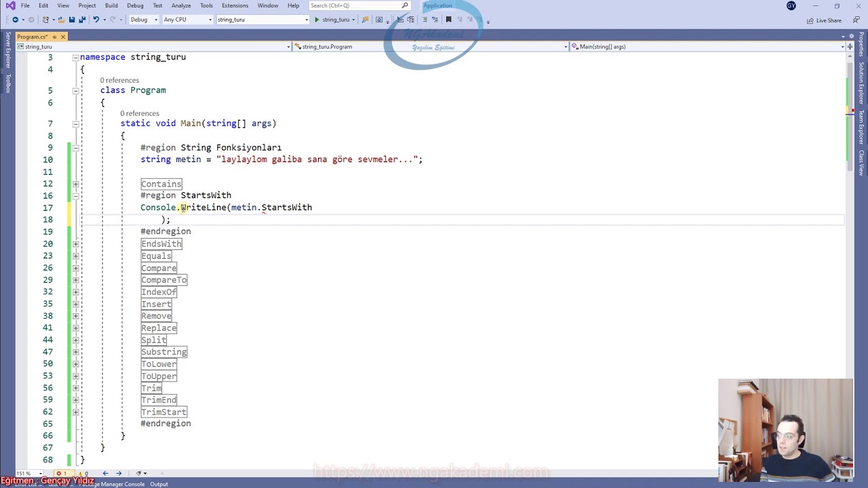Open the Extensions menu
Viewport: 868px width, 488px height.
pos(235,5)
